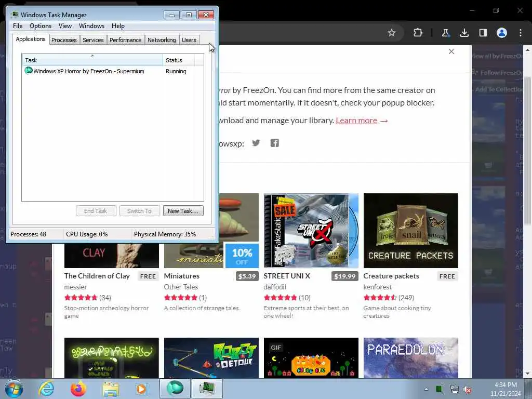Switch to Task Manager taskbar button
Screen dimensions: 532x399
tap(207, 389)
